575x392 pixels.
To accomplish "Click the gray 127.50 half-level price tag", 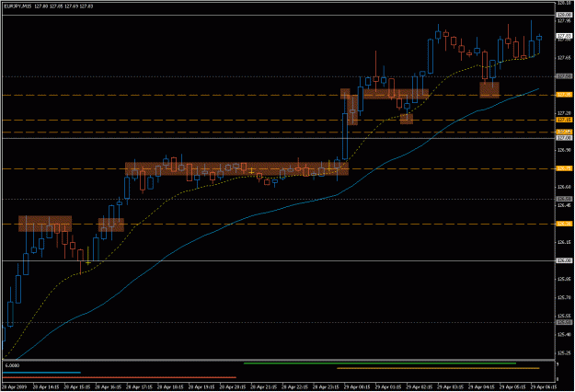I will [564, 76].
